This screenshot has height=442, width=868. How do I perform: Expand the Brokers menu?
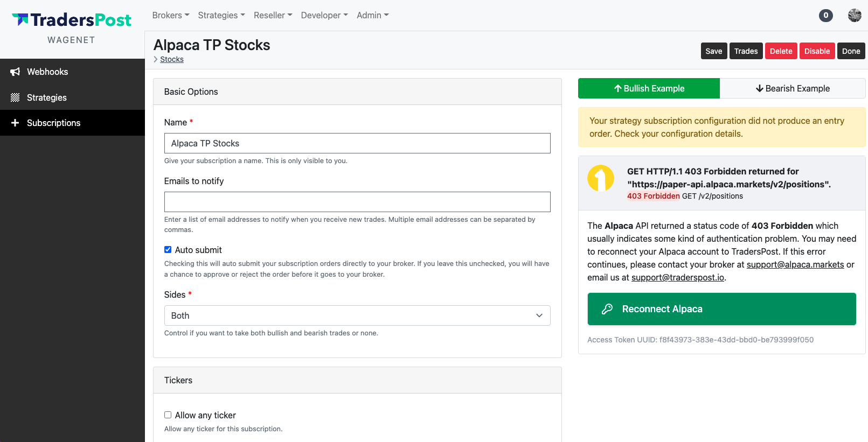coord(171,15)
